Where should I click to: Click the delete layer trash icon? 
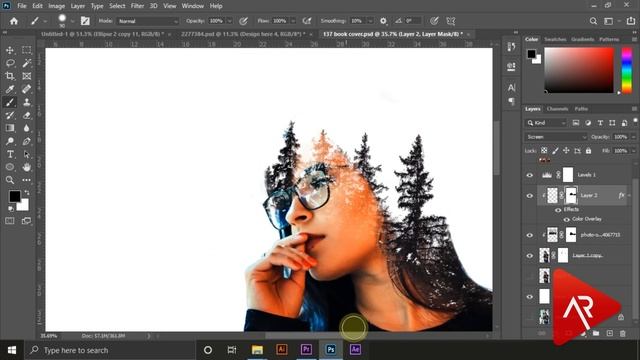pyautogui.click(x=623, y=333)
